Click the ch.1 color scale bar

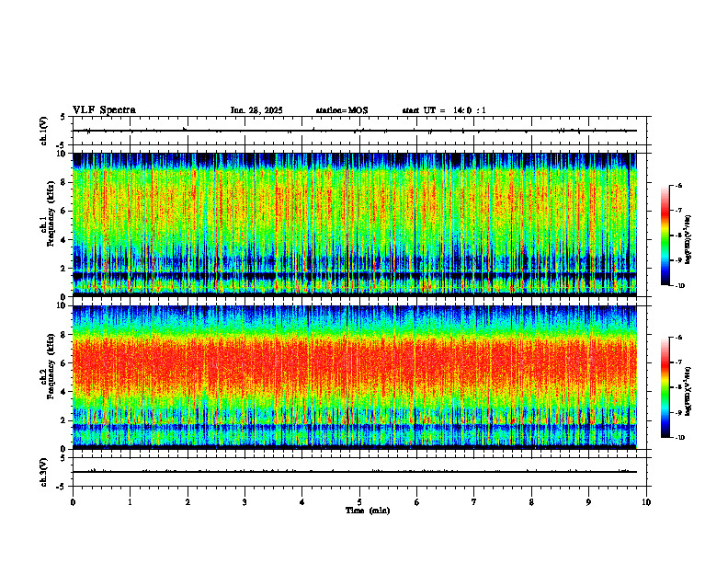tap(665, 236)
